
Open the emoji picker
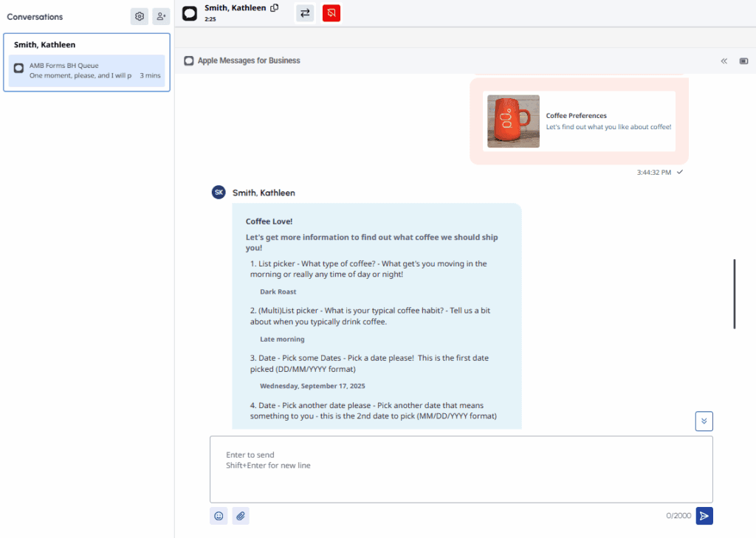click(x=219, y=515)
